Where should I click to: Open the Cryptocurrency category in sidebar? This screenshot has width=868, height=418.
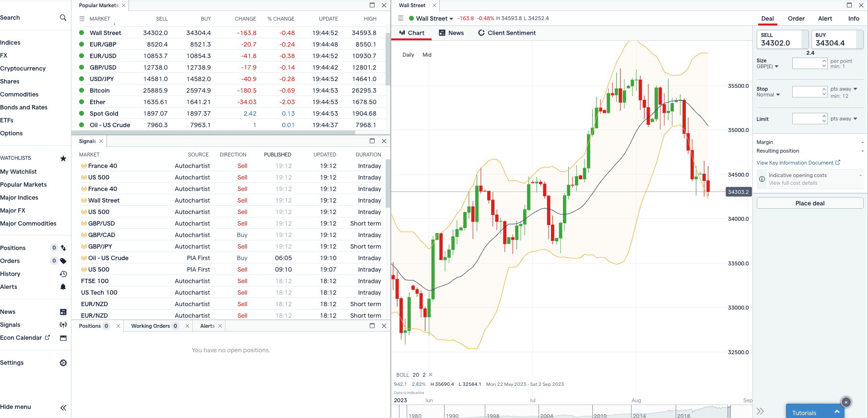pyautogui.click(x=23, y=69)
